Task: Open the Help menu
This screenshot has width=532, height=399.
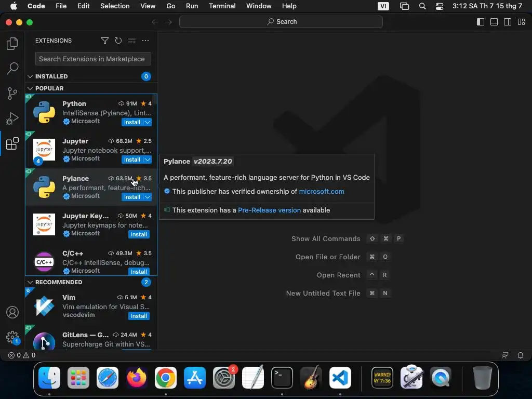Action: point(289,6)
